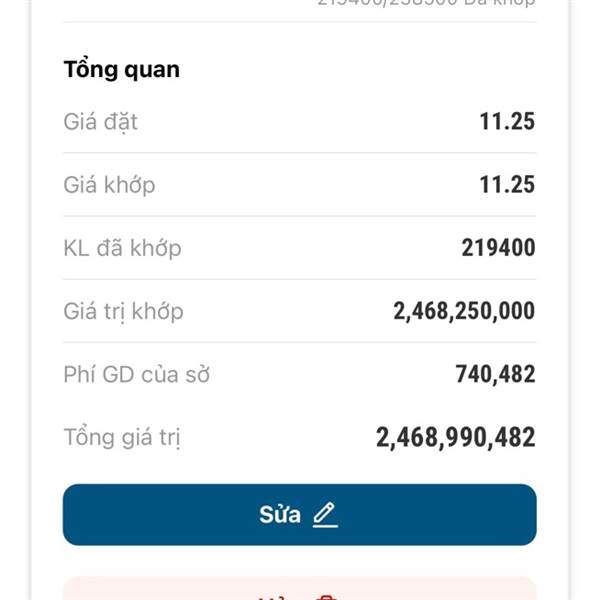This screenshot has width=600, height=600.
Task: Tap the pale red cancel button
Action: coord(299,590)
